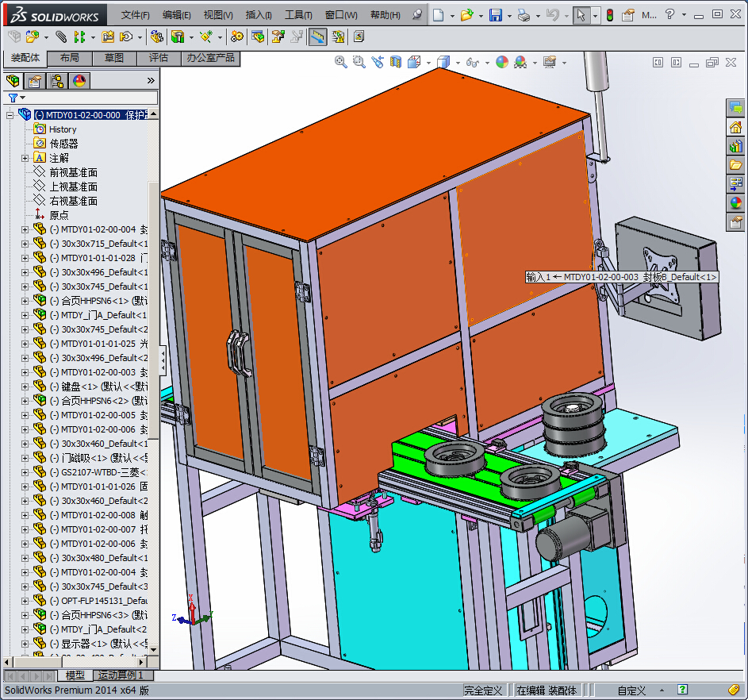Click the status bar tag icon
The image size is (748, 700).
(734, 690)
